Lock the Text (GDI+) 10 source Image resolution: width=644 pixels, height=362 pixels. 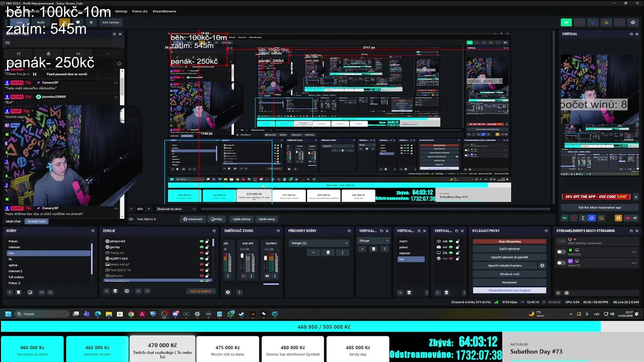click(207, 270)
